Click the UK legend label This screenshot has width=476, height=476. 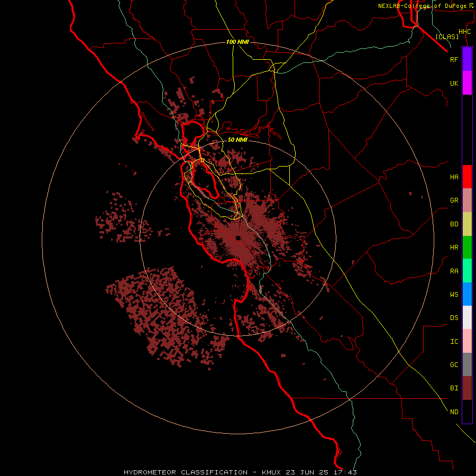point(454,83)
